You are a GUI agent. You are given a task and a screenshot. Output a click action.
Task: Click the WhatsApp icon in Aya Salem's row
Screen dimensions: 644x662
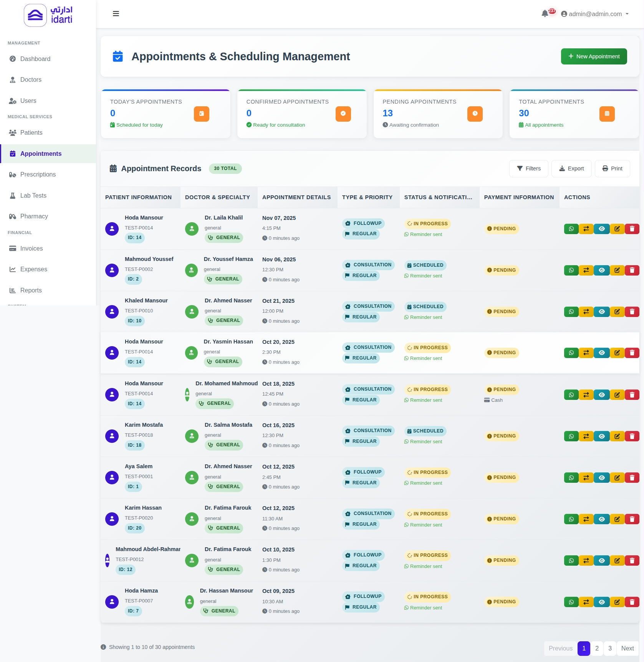(571, 477)
